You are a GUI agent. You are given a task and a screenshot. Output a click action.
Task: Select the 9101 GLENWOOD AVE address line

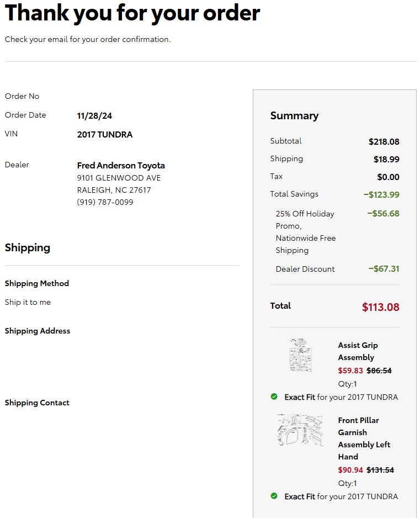119,178
